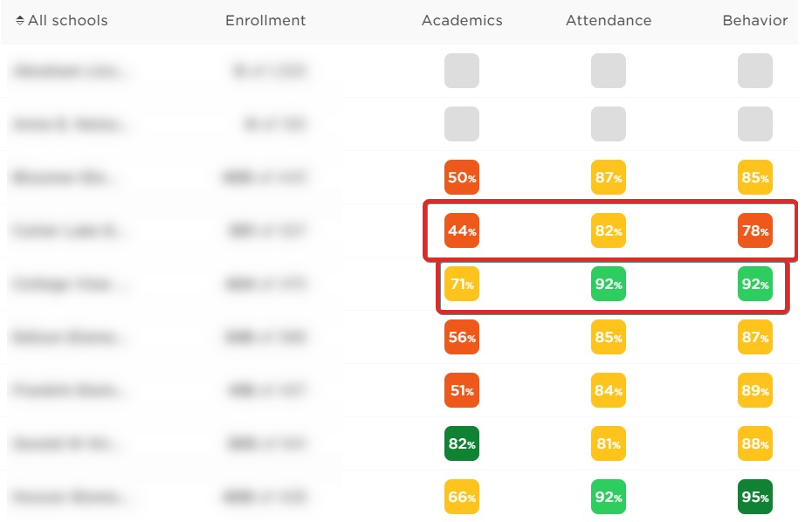Open the 44% Academics red badge
Viewport: 812px width, 522px height.
[x=462, y=230]
